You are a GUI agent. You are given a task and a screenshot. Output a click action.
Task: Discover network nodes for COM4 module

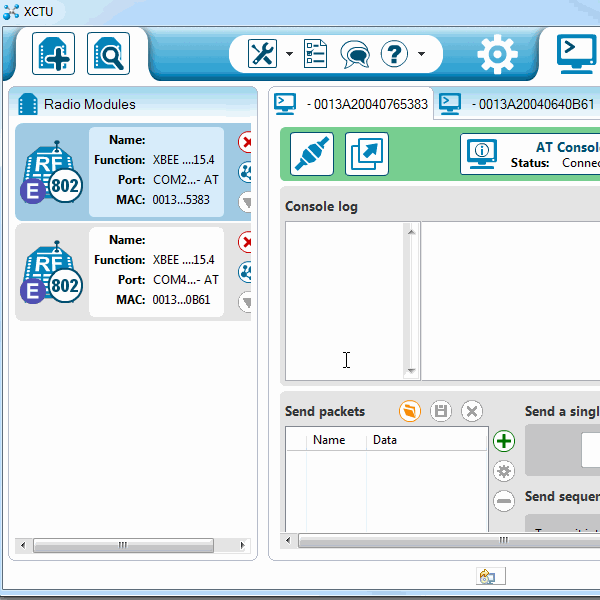click(245, 272)
